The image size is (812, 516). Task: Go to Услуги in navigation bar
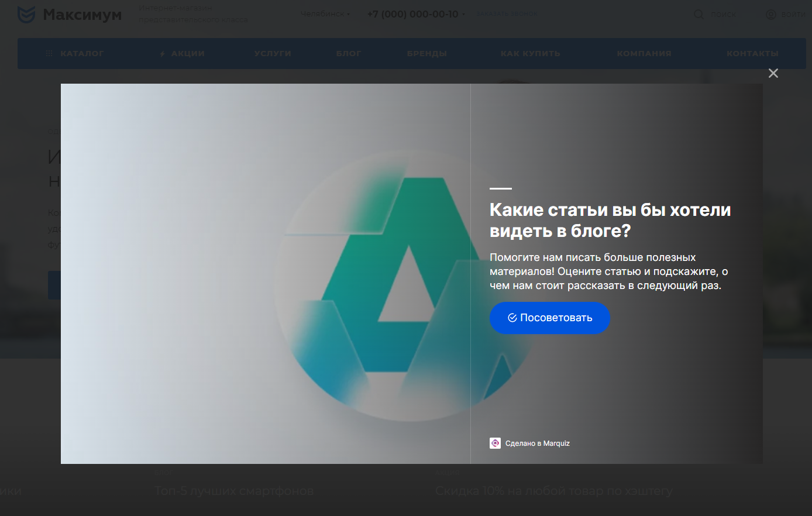pos(273,53)
